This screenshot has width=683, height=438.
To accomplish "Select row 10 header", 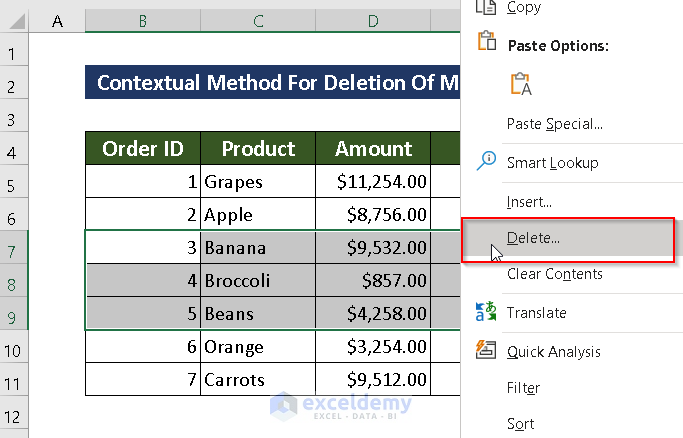I will tap(14, 347).
